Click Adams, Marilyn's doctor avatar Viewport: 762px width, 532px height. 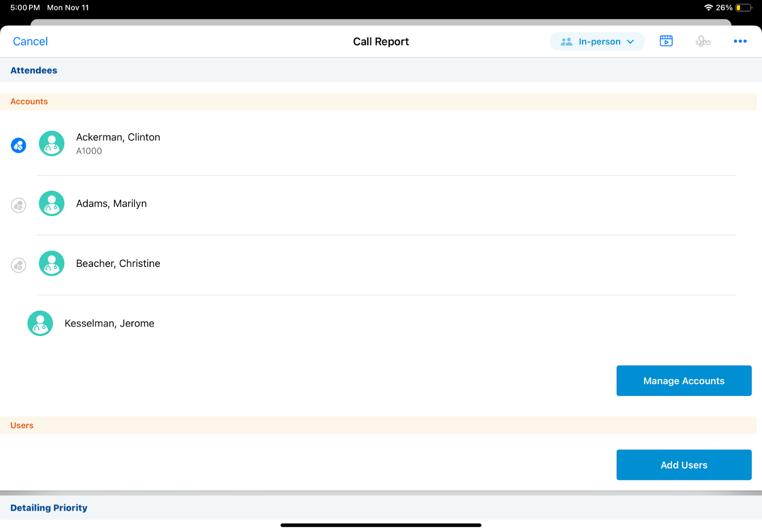51,204
